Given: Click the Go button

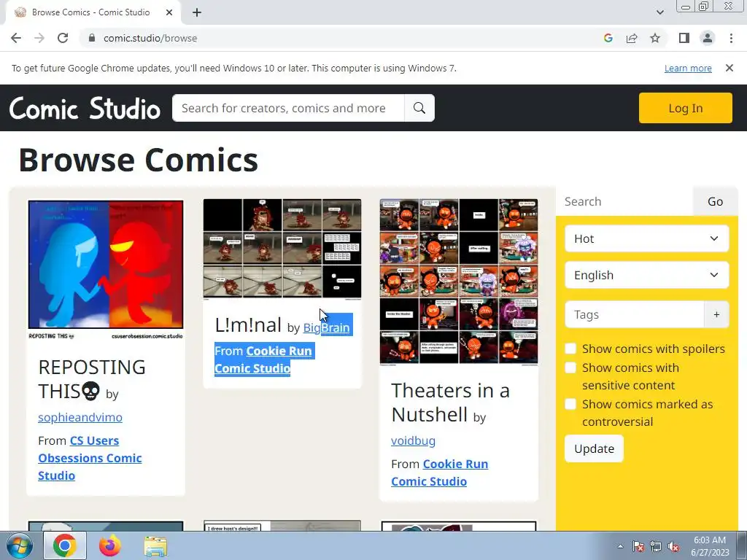Looking at the screenshot, I should tap(715, 201).
